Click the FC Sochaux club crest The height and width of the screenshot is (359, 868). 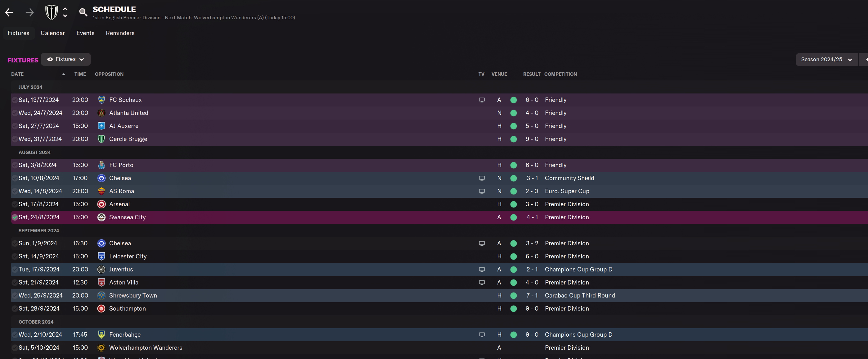101,100
